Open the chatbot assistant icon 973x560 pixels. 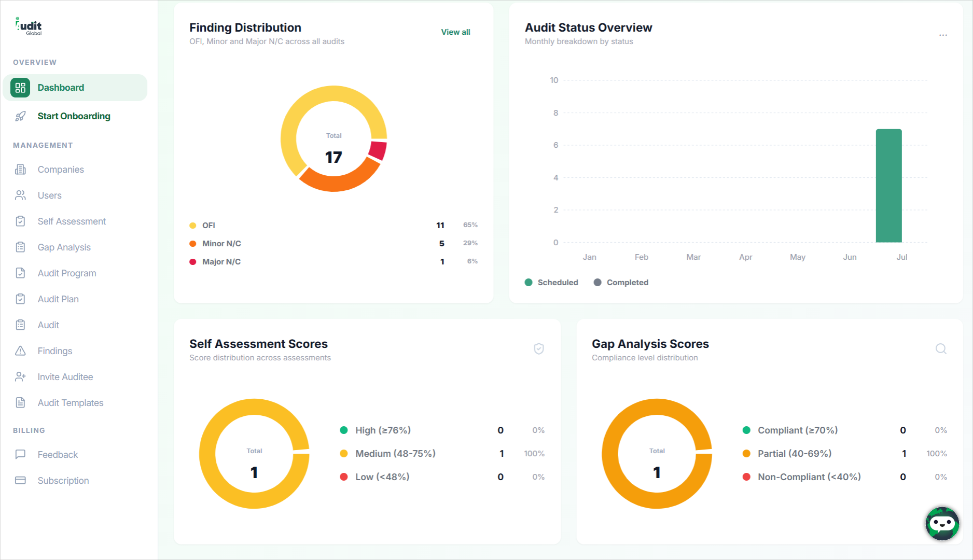[x=942, y=524]
